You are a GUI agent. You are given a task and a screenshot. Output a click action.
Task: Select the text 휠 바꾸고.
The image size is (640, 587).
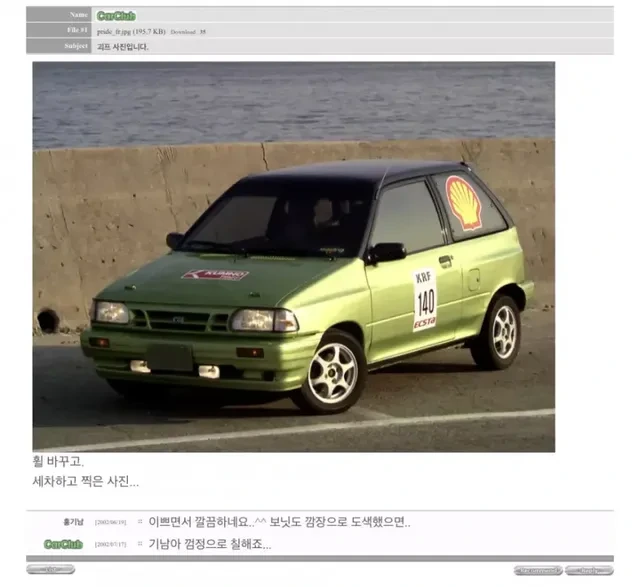(x=58, y=462)
